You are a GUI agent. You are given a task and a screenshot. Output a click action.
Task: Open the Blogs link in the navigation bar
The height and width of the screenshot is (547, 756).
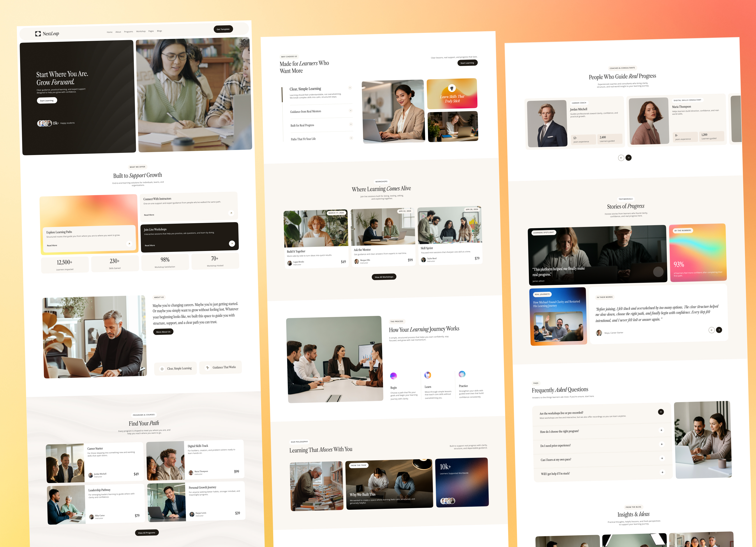coord(160,31)
